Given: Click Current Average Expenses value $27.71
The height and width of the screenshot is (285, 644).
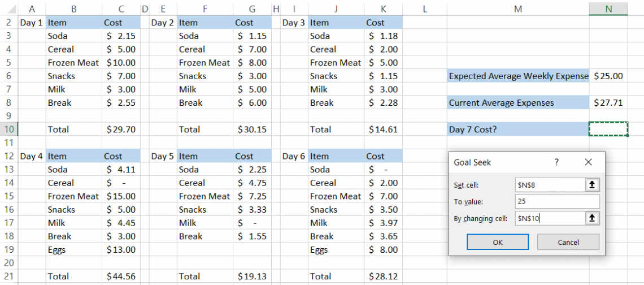Looking at the screenshot, I should (608, 103).
